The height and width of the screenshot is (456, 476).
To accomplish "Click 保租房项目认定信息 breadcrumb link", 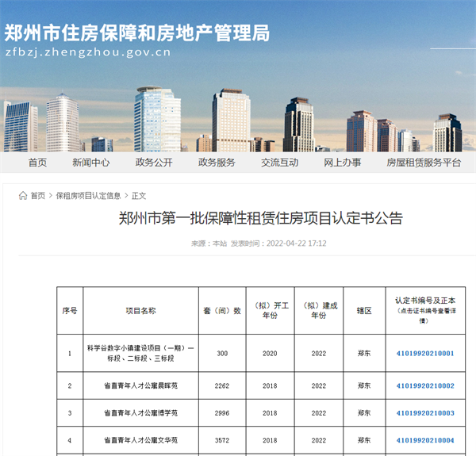I will 88,196.
